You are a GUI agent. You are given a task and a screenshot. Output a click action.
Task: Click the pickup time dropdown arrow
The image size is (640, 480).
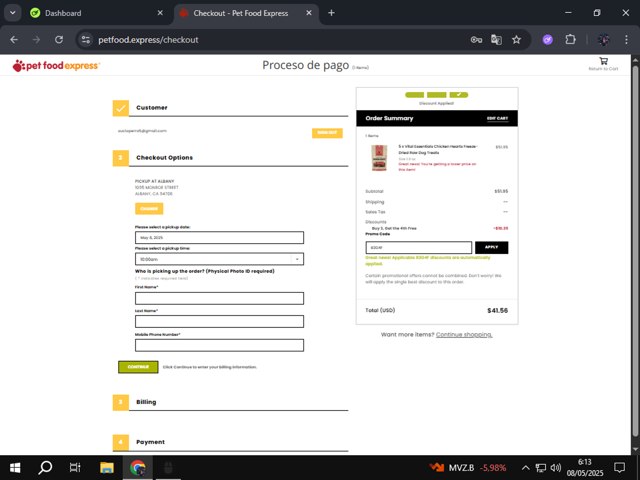[297, 259]
